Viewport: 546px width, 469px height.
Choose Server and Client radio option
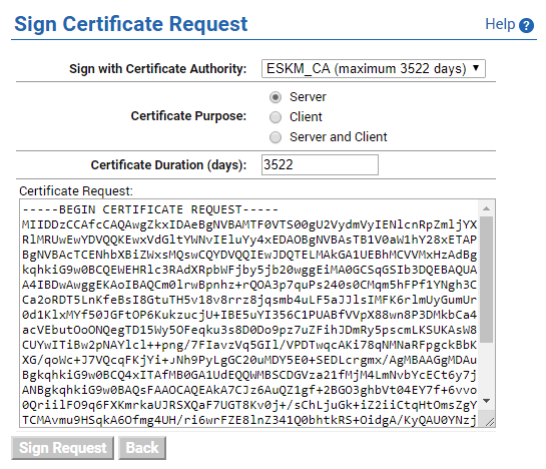pyautogui.click(x=275, y=137)
